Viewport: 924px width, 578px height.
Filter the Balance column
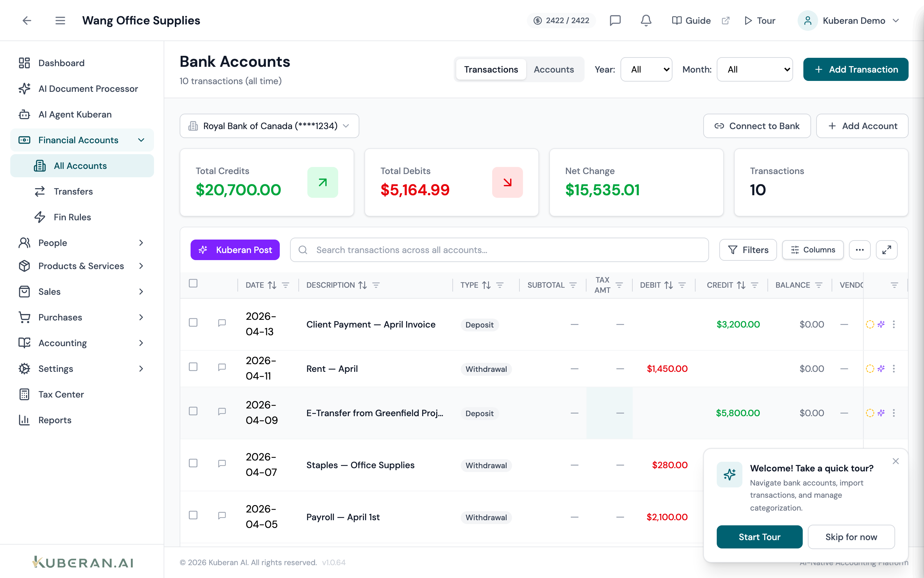[819, 285]
